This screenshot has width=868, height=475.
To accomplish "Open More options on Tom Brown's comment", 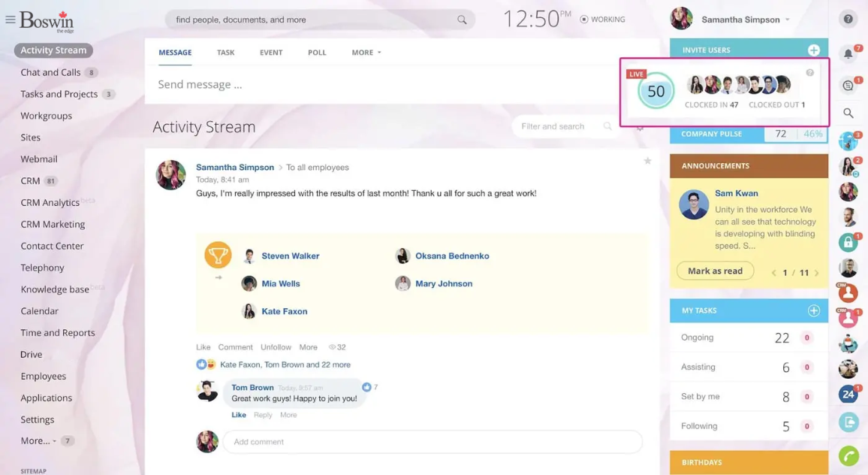I will click(288, 415).
